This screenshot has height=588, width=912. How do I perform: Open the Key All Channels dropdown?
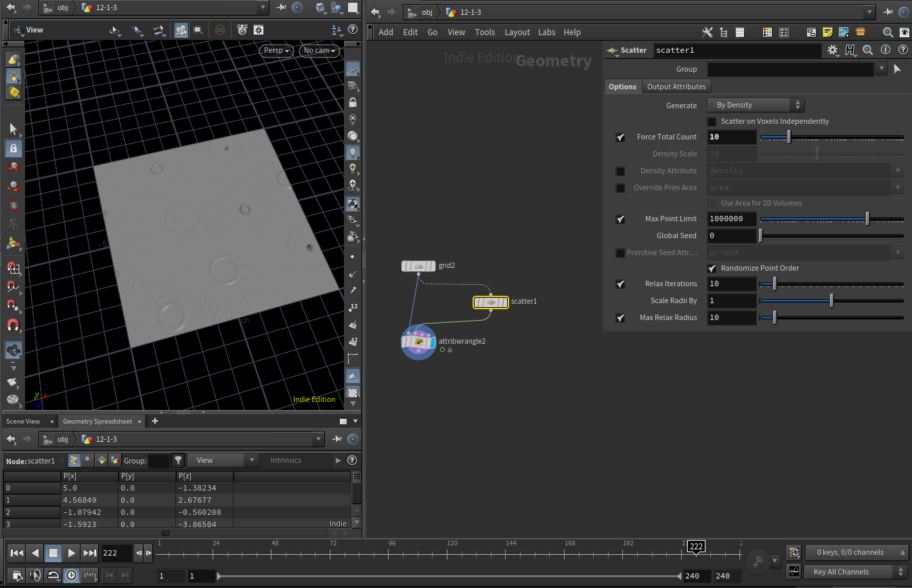tap(856, 572)
